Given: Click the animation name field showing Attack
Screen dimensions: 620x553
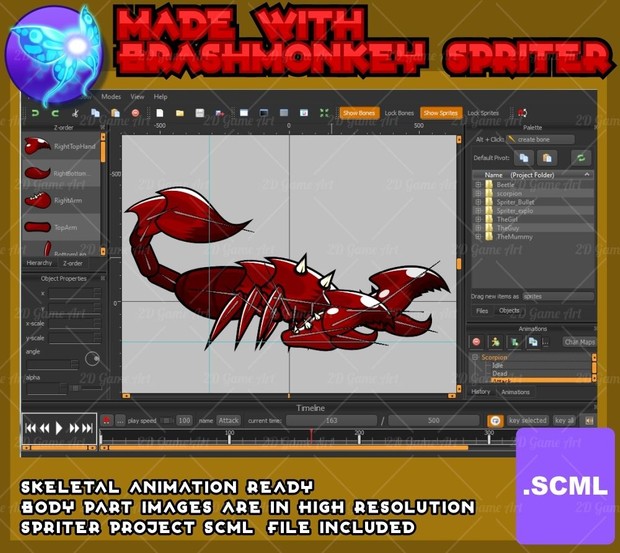Looking at the screenshot, I should (x=229, y=421).
